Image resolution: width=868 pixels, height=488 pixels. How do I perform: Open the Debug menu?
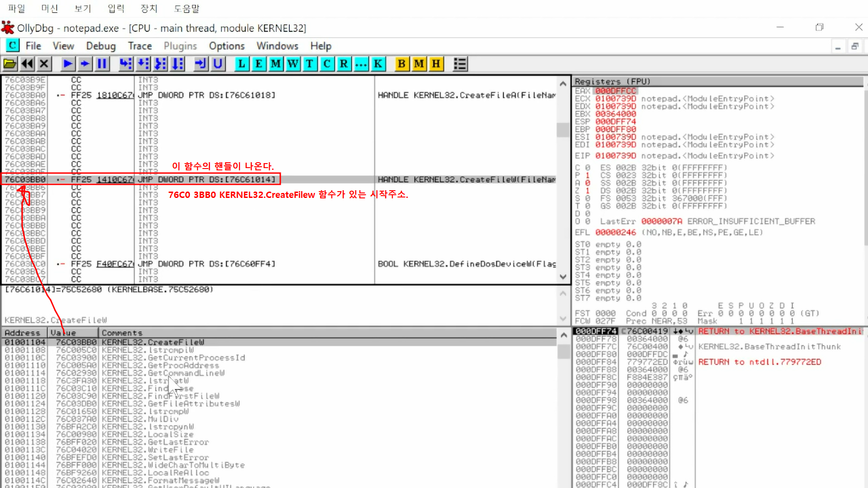pos(101,46)
